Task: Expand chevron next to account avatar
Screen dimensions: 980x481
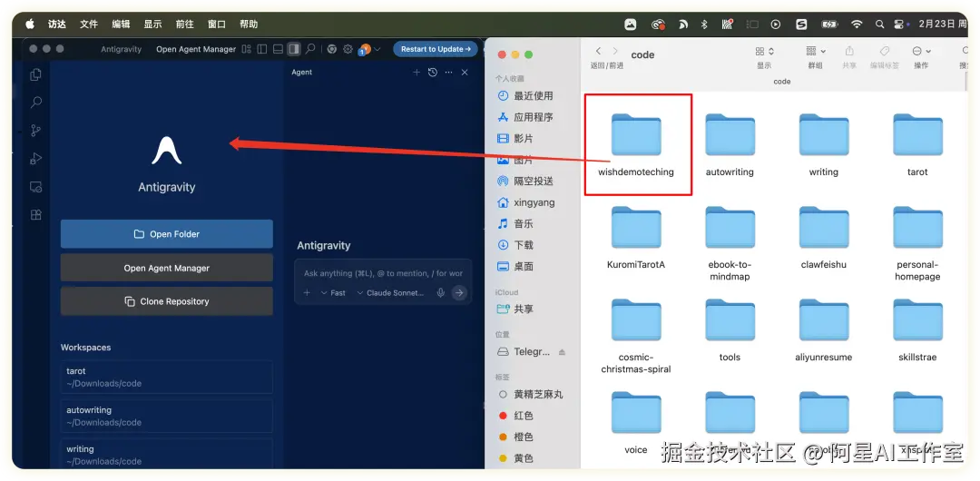Action: pyautogui.click(x=377, y=49)
